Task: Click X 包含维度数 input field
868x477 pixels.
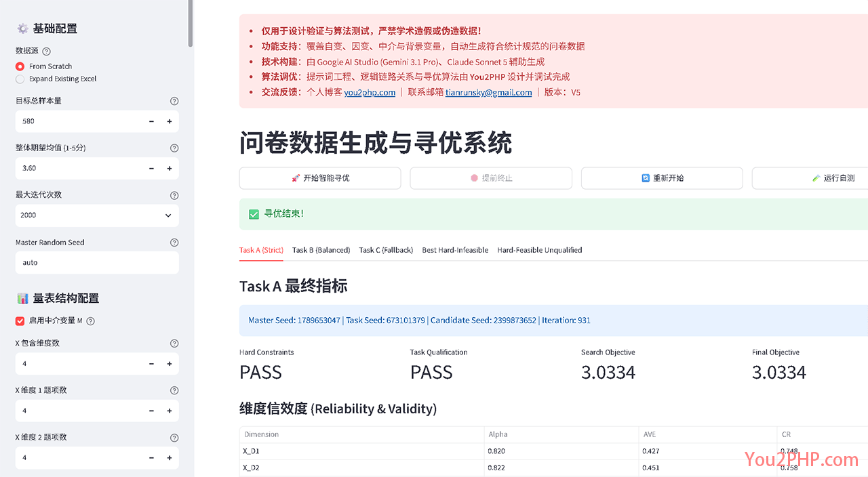Action: (79, 364)
